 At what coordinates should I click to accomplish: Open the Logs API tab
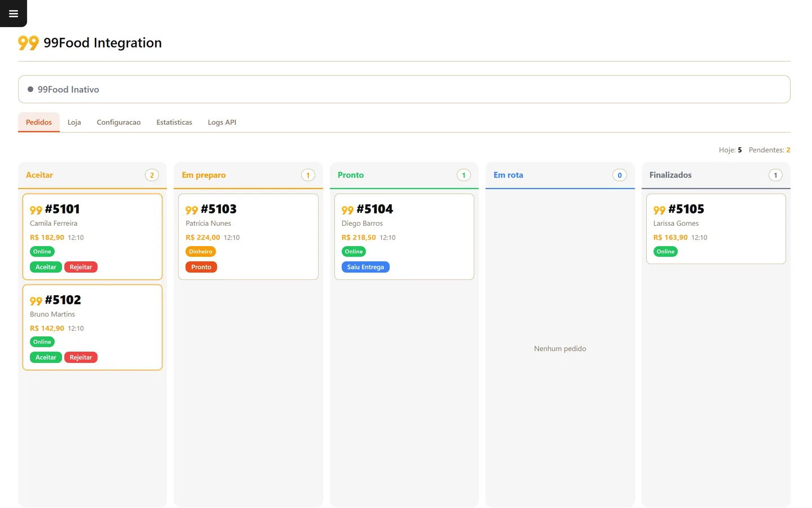tap(222, 122)
